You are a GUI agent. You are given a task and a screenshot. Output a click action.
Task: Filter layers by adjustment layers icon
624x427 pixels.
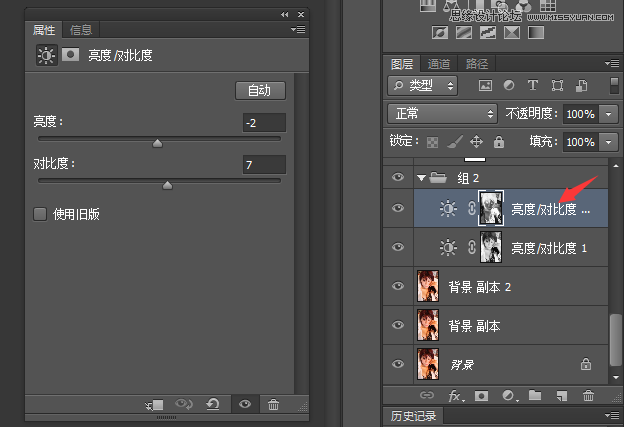point(509,85)
